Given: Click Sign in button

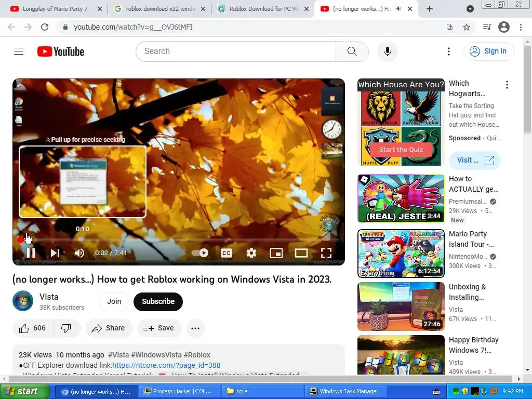Looking at the screenshot, I should pos(488,51).
